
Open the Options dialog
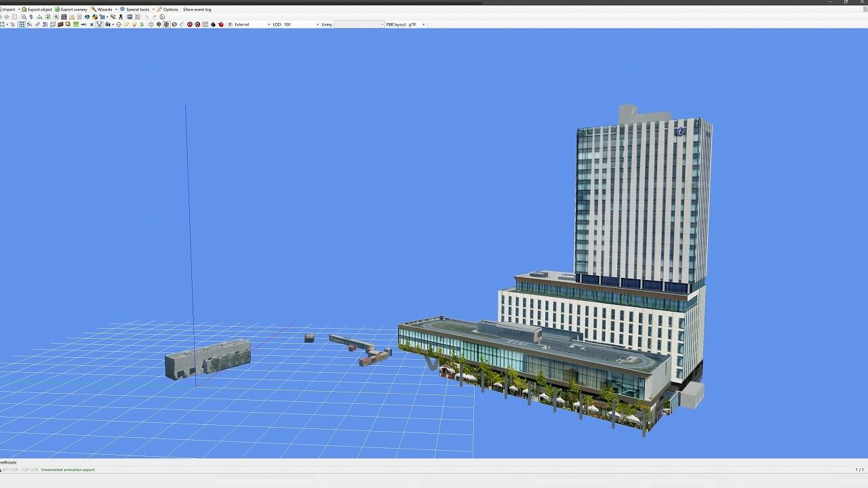(170, 9)
